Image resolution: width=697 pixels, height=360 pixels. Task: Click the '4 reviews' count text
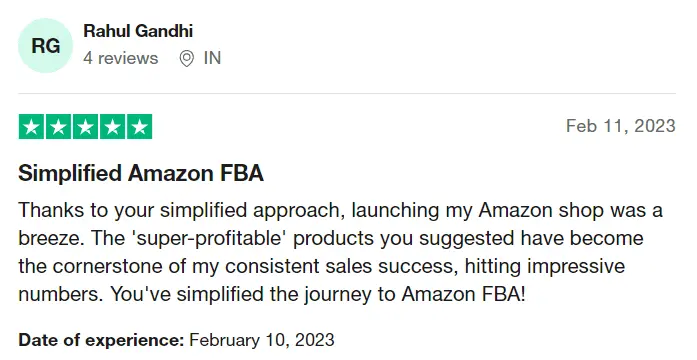(120, 58)
